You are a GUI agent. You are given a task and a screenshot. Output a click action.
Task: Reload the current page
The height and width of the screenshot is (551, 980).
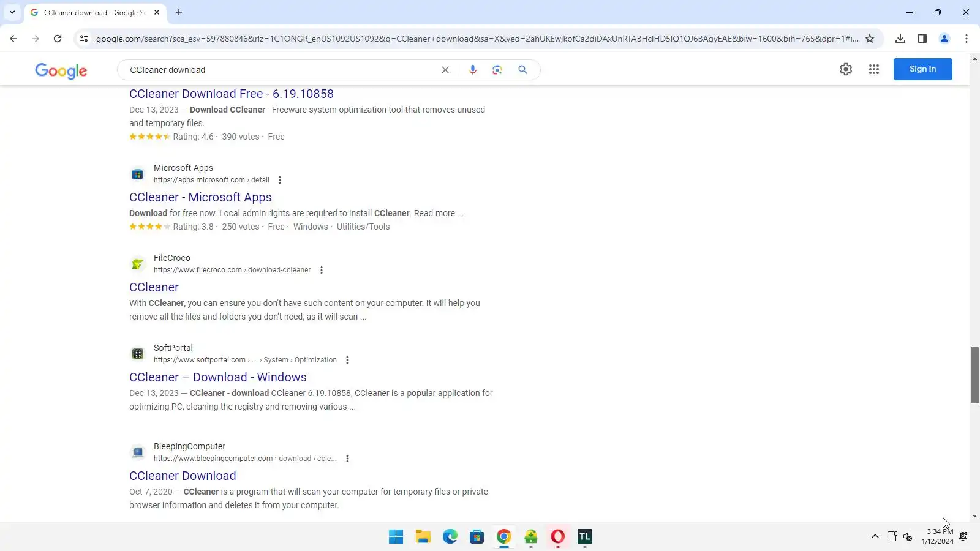(58, 39)
